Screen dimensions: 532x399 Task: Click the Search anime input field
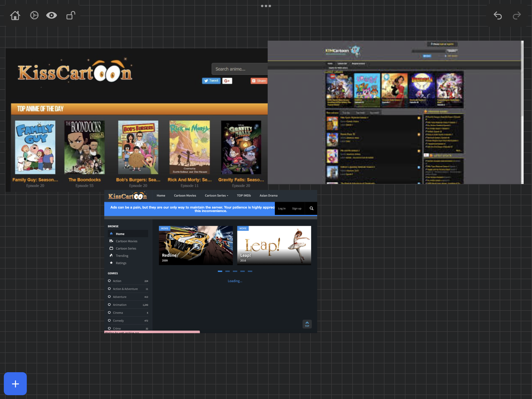(x=239, y=69)
